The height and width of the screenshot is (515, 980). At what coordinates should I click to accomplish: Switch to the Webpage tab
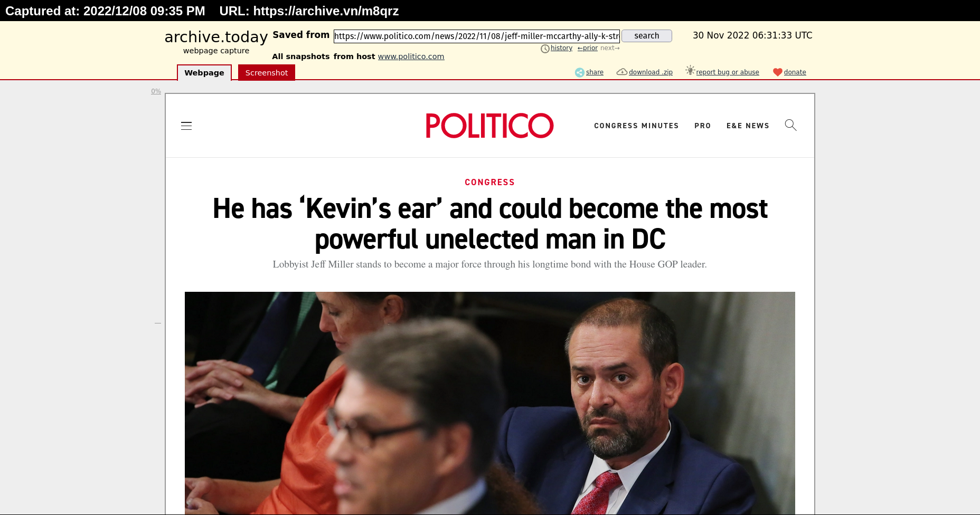204,73
